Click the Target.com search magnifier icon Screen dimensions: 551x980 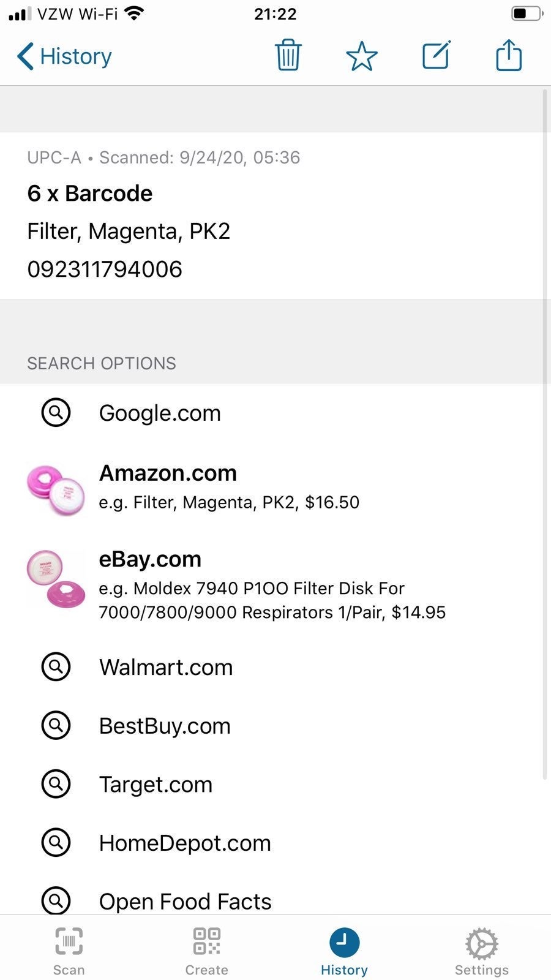56,784
